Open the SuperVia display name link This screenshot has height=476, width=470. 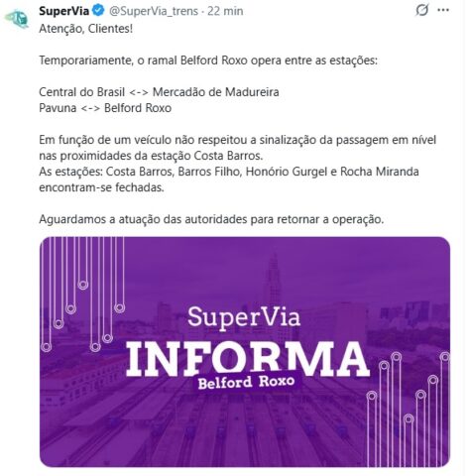pyautogui.click(x=64, y=11)
